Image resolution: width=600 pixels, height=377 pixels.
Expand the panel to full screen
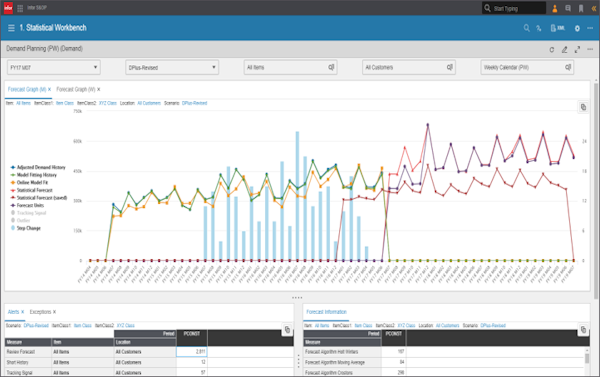pyautogui.click(x=577, y=49)
